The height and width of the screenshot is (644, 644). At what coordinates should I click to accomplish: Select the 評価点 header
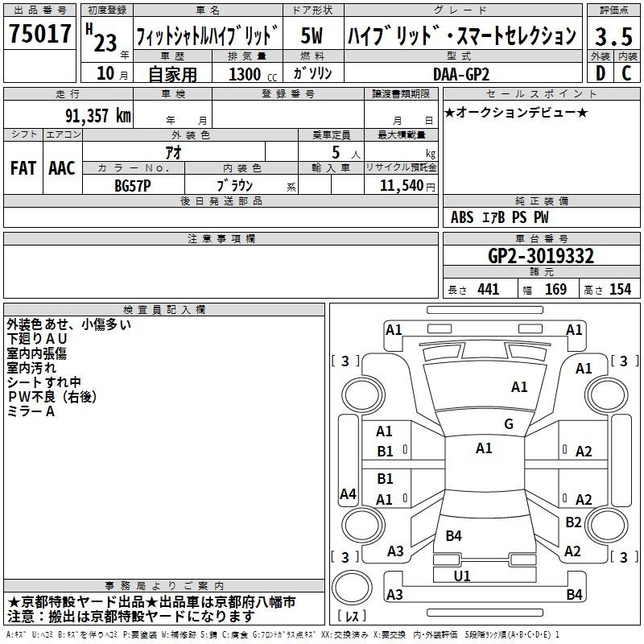[x=613, y=10]
